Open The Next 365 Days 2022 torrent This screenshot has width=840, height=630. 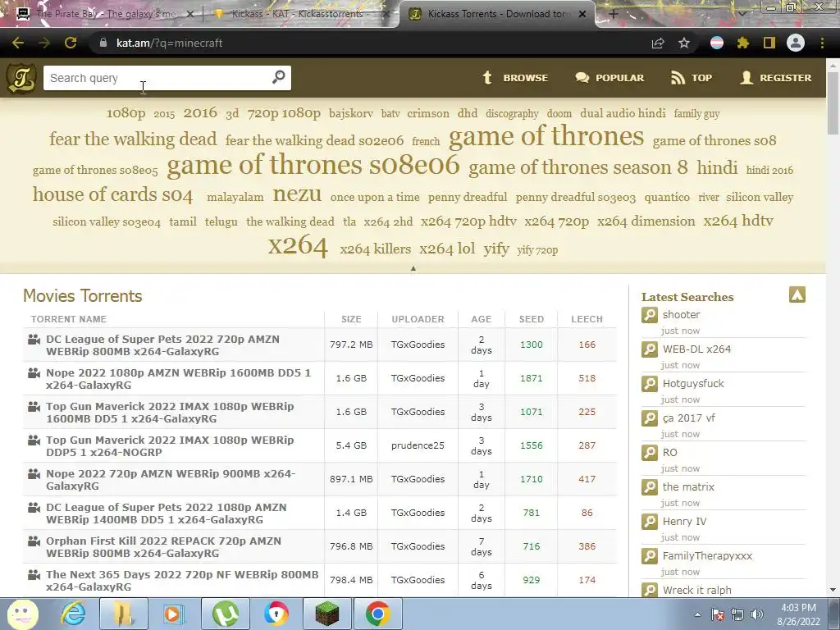click(182, 581)
